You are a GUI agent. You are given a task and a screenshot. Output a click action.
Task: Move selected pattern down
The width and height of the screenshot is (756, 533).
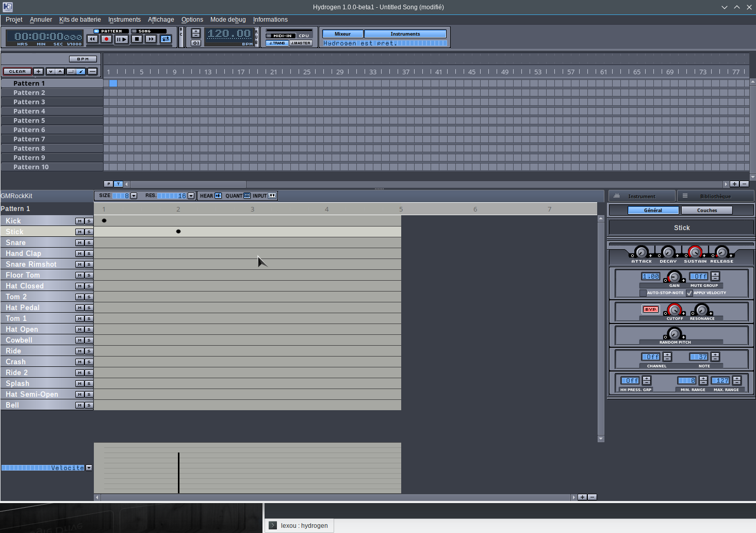pos(51,72)
